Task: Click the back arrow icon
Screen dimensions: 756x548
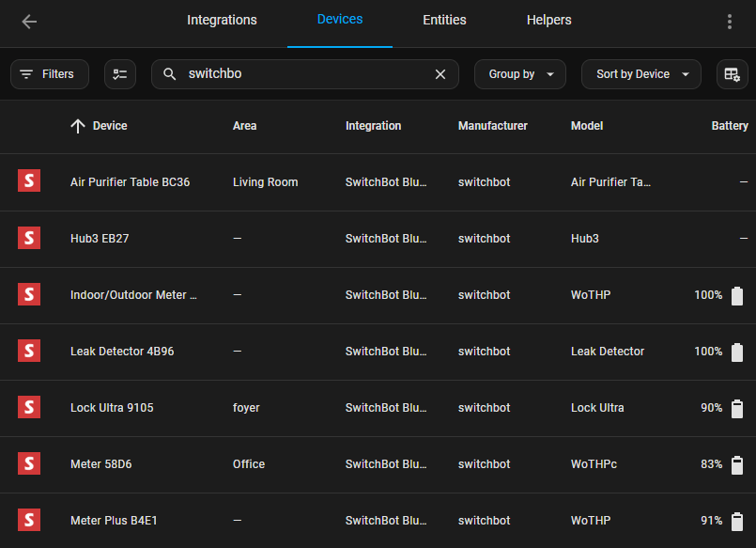Action: tap(29, 22)
